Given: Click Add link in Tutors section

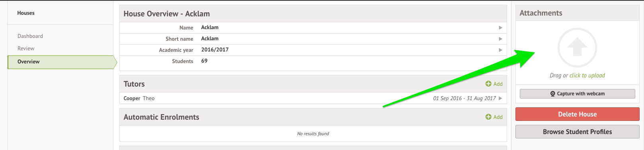Looking at the screenshot, I should [498, 84].
